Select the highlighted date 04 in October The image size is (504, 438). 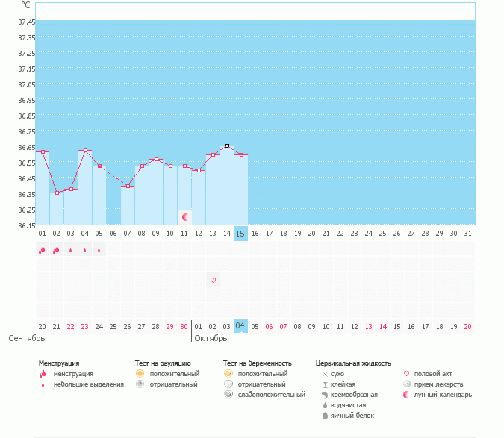point(240,326)
